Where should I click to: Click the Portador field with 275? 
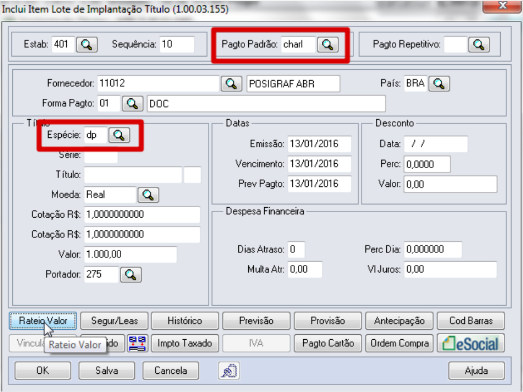click(101, 275)
